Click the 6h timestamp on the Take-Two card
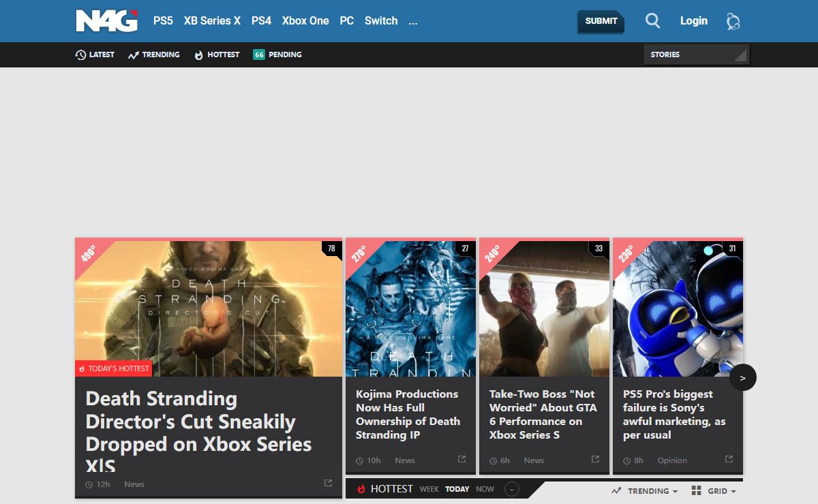This screenshot has height=504, width=818. click(505, 460)
